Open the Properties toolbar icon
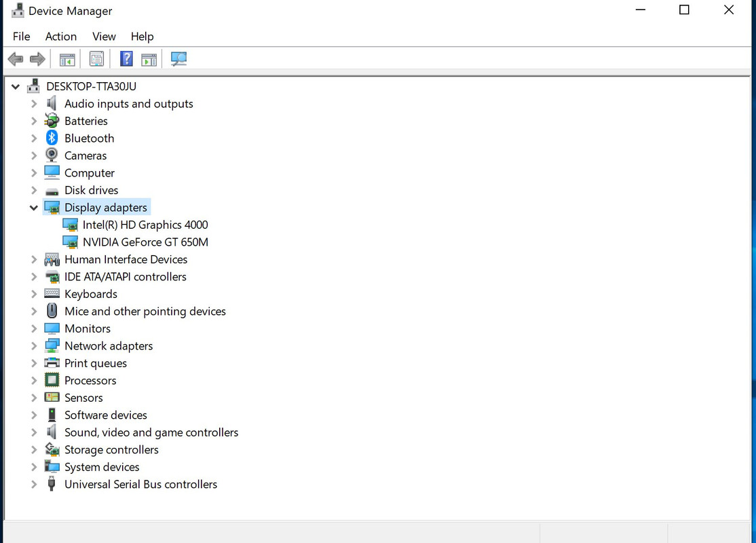756x543 pixels. tap(96, 59)
